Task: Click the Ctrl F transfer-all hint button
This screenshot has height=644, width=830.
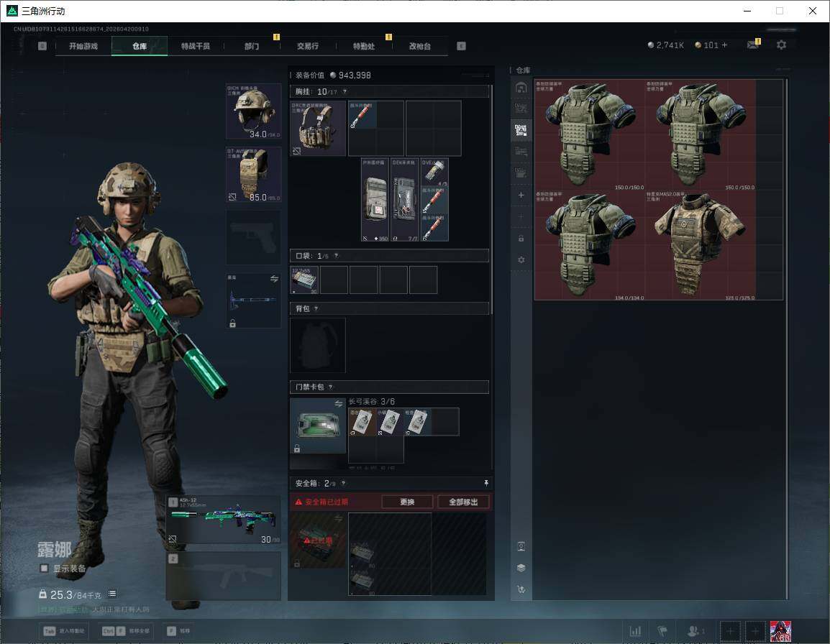Action: coord(126,631)
